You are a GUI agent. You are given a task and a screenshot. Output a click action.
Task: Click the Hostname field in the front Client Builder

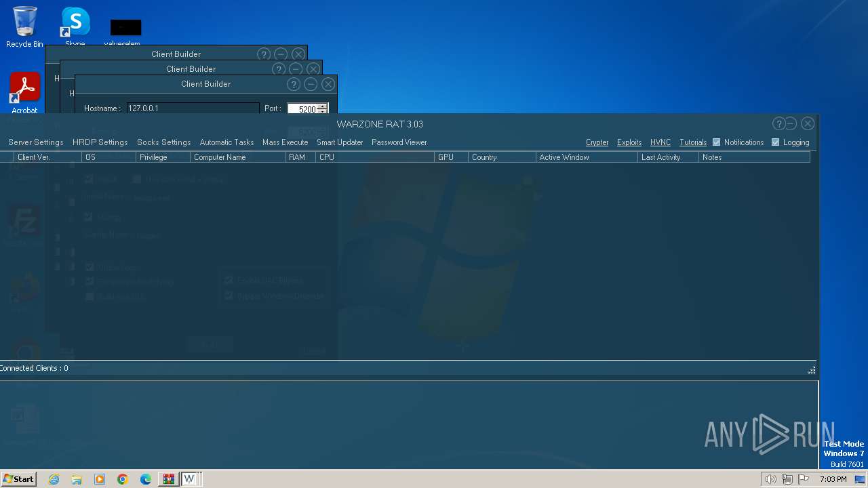point(193,108)
